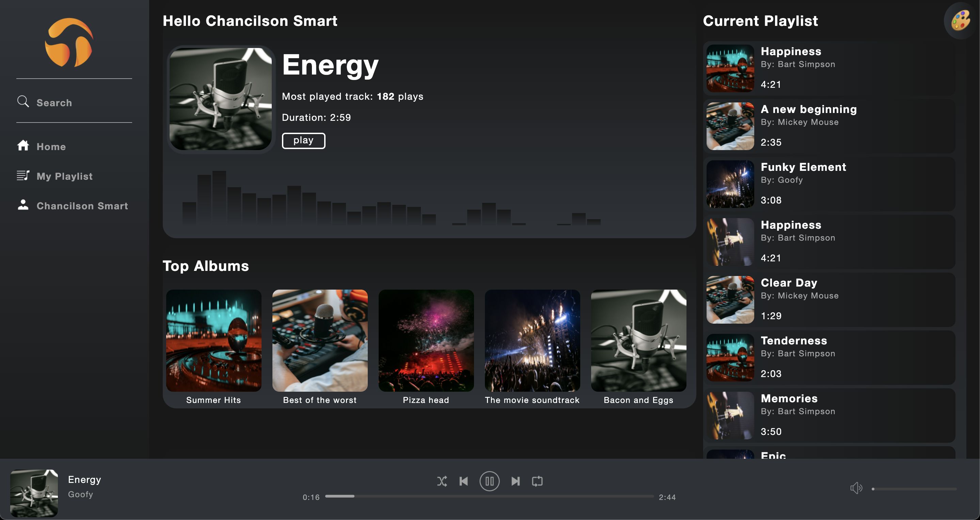Open the Pizza head album cover
This screenshot has width=980, height=520.
tap(426, 341)
